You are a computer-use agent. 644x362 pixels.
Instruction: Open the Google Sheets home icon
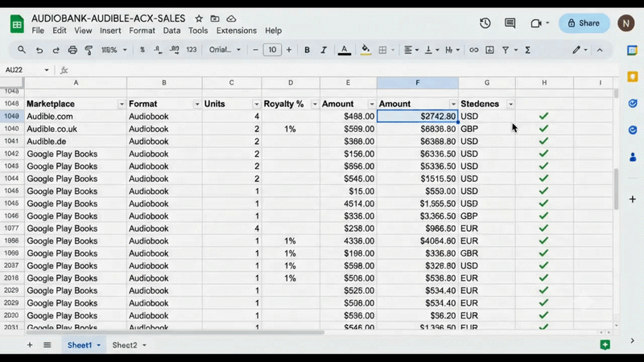click(17, 24)
